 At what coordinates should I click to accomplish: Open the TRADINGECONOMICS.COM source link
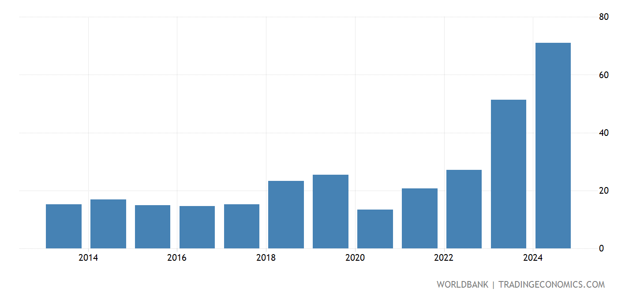[550, 285]
